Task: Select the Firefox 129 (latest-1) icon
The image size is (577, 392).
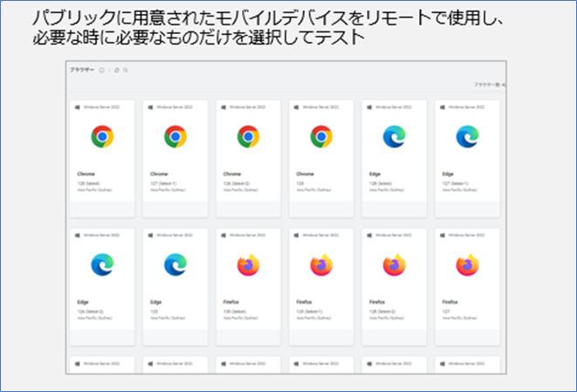Action: (x=322, y=265)
